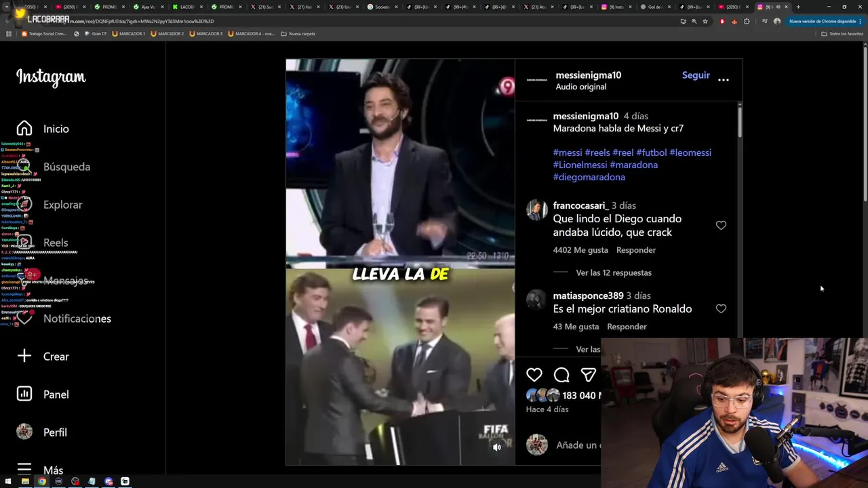Open the #messi hashtag

point(568,152)
